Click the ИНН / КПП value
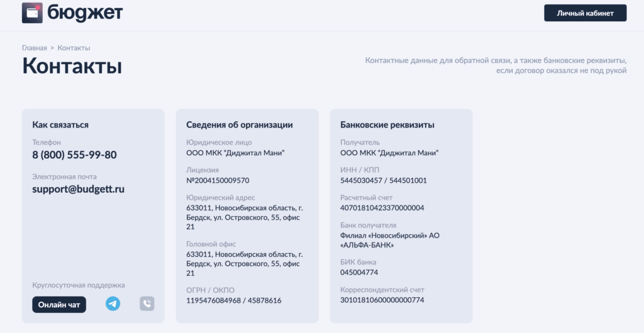The height and width of the screenshot is (333, 644). pyautogui.click(x=383, y=180)
